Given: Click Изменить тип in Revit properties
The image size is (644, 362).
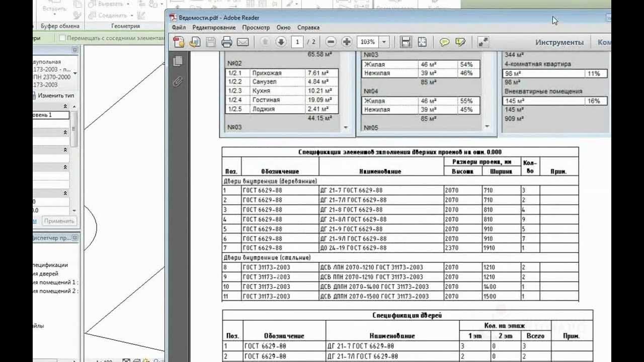Looking at the screenshot, I should point(54,96).
